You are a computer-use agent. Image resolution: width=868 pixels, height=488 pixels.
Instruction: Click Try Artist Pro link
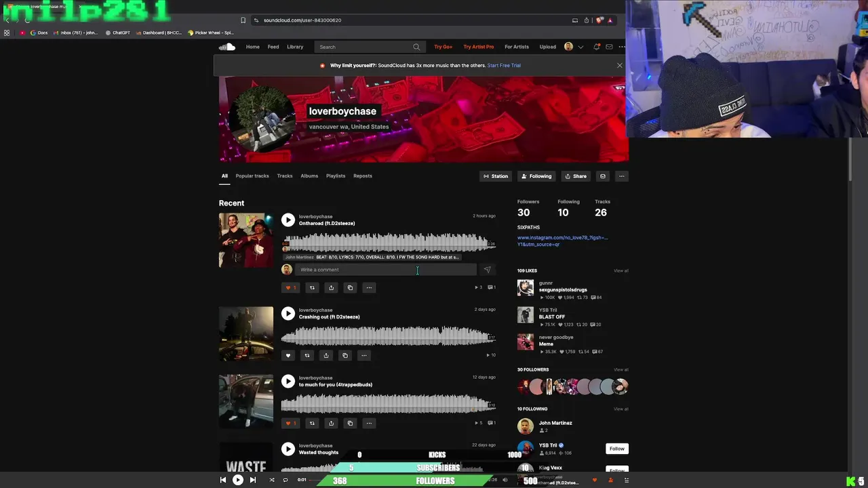pyautogui.click(x=478, y=47)
